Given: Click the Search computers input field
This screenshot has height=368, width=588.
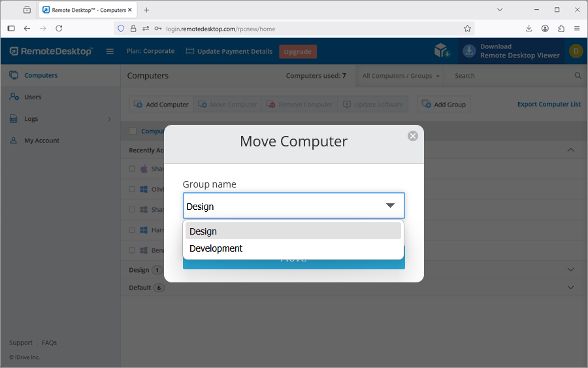Looking at the screenshot, I should point(510,76).
